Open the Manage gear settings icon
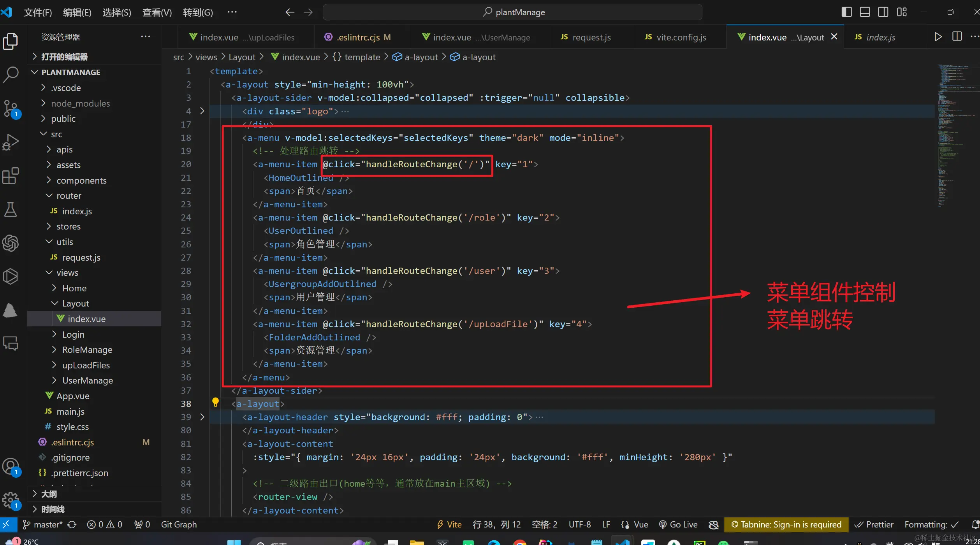The width and height of the screenshot is (980, 545). coord(11,500)
